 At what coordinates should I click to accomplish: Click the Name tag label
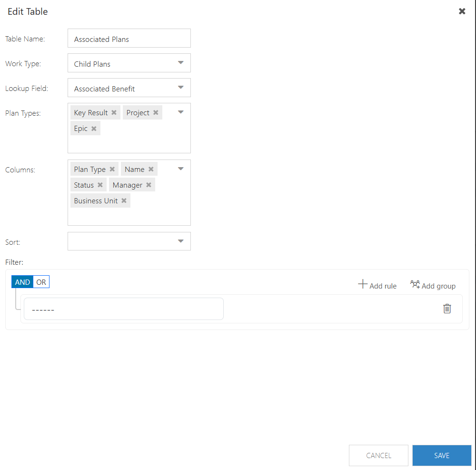tap(135, 169)
